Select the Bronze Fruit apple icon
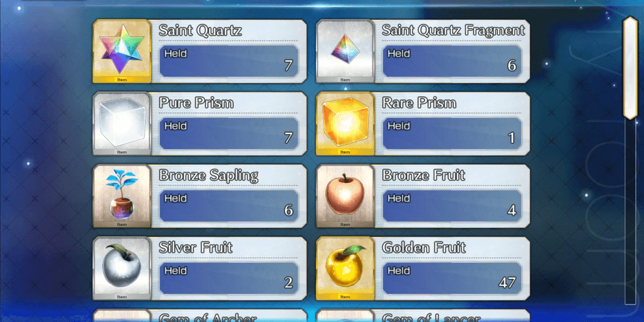Viewport: 644px width, 322px height. point(345,196)
